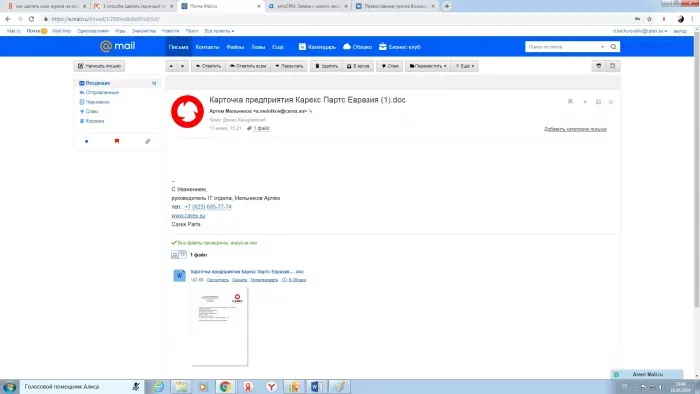Switch to the amoCRM browser tab

tap(308, 6)
